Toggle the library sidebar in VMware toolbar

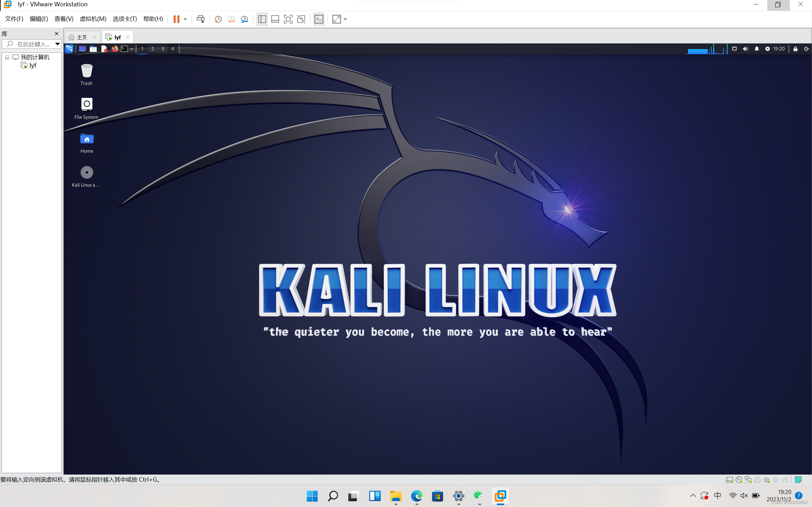coord(262,19)
